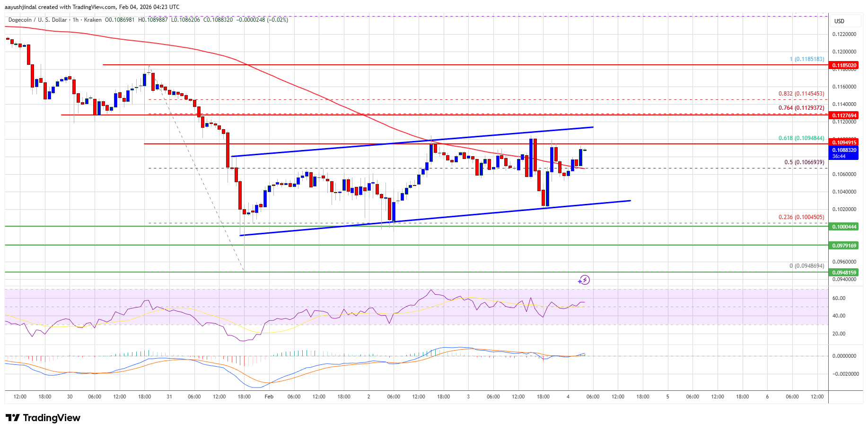Click the green 0.0979169 price tag
Screen dimensions: 868x432
(x=844, y=246)
